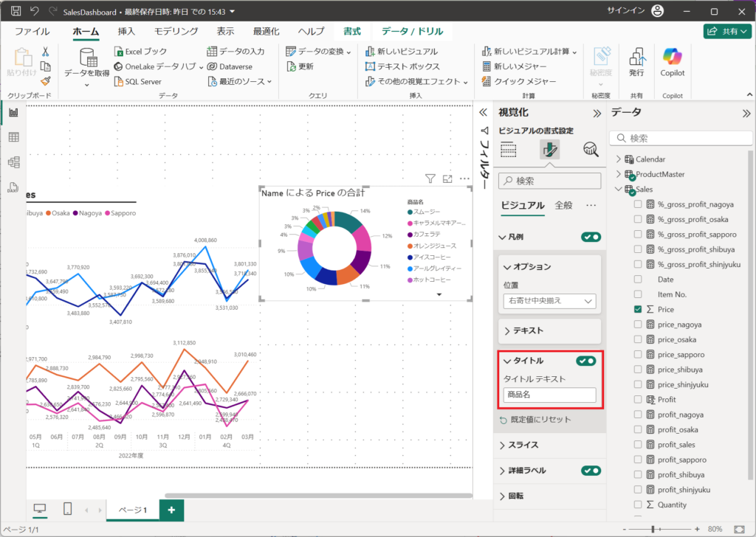This screenshot has width=756, height=537.
Task: Click the 共有 share button
Action: coord(727,31)
